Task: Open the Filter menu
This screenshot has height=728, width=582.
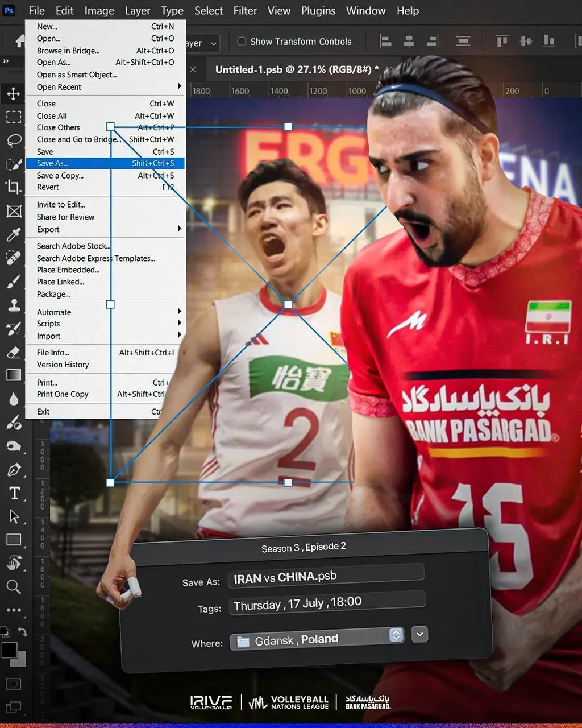Action: pos(245,11)
